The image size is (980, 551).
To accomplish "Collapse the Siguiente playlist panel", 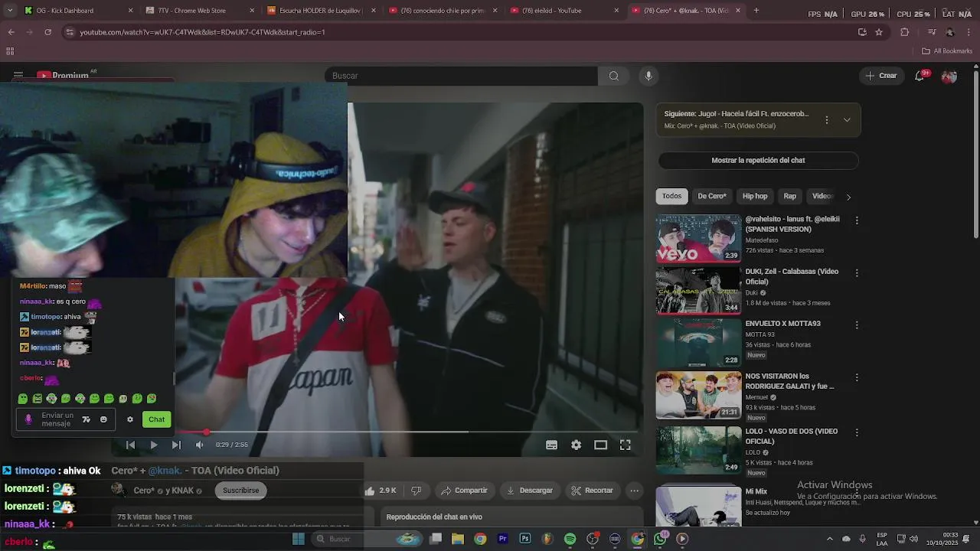I will (847, 120).
